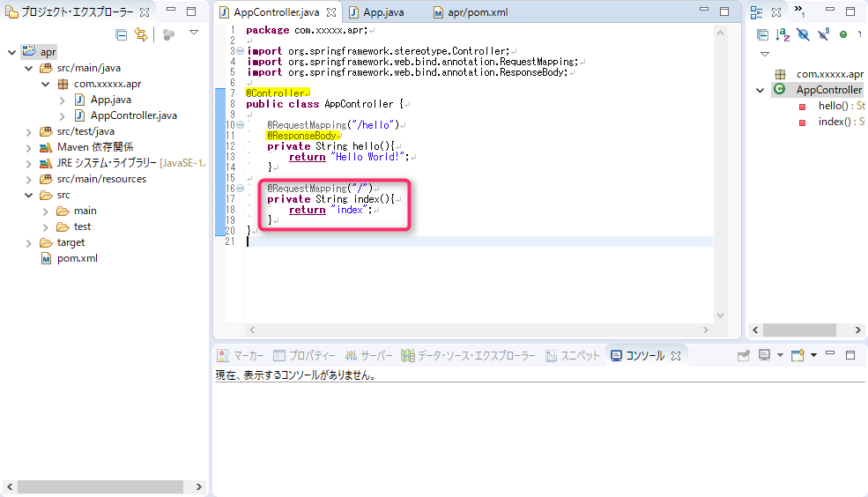Select the コンソール tab

(638, 355)
